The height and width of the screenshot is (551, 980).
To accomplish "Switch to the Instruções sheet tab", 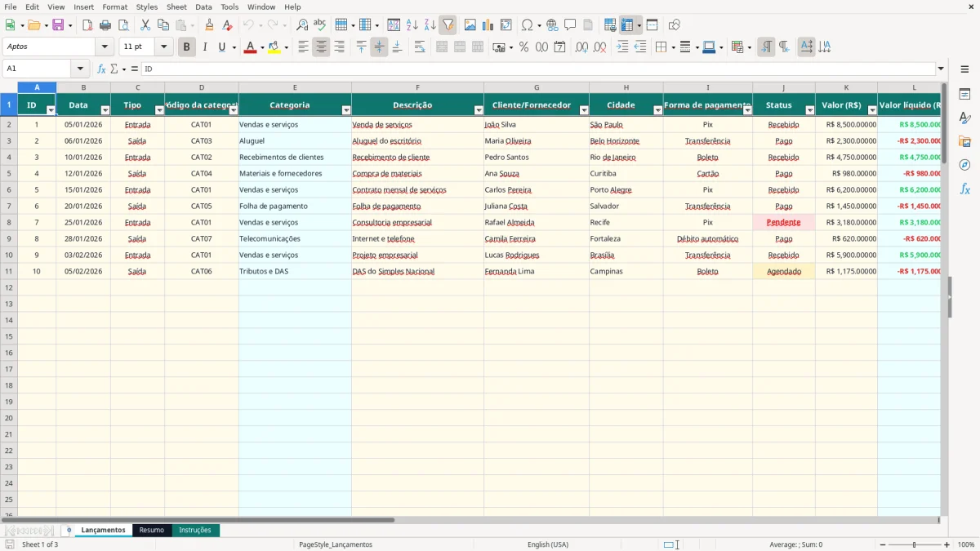I will click(195, 531).
